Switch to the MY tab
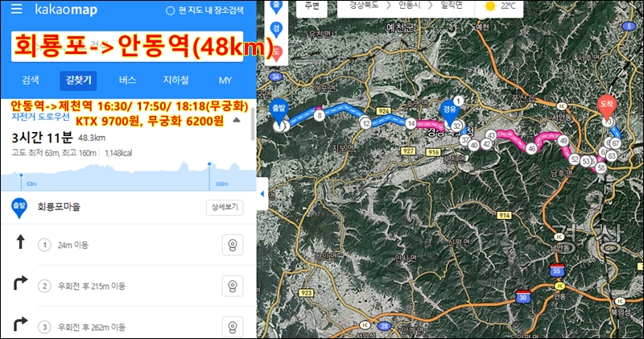This screenshot has height=339, width=644. click(x=225, y=81)
